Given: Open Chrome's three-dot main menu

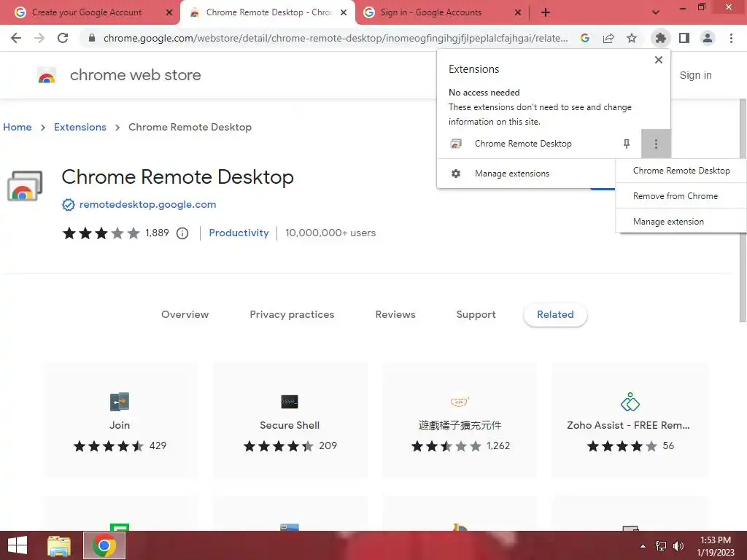Looking at the screenshot, I should click(731, 38).
